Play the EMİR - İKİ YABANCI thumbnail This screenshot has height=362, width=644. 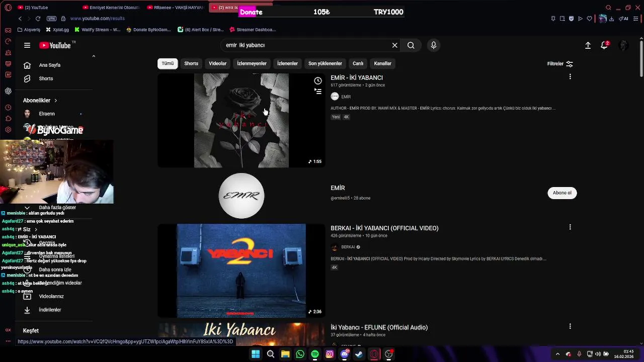point(242,121)
